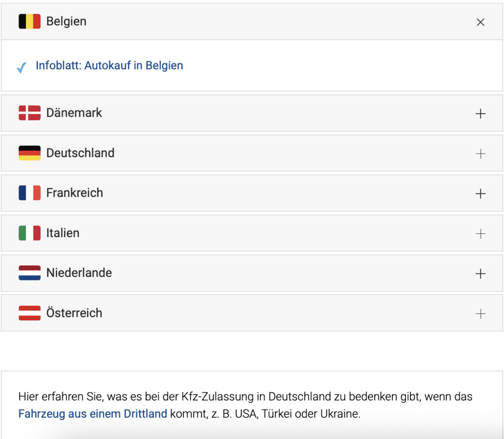
Task: Click the Italian flag icon
Action: click(30, 233)
